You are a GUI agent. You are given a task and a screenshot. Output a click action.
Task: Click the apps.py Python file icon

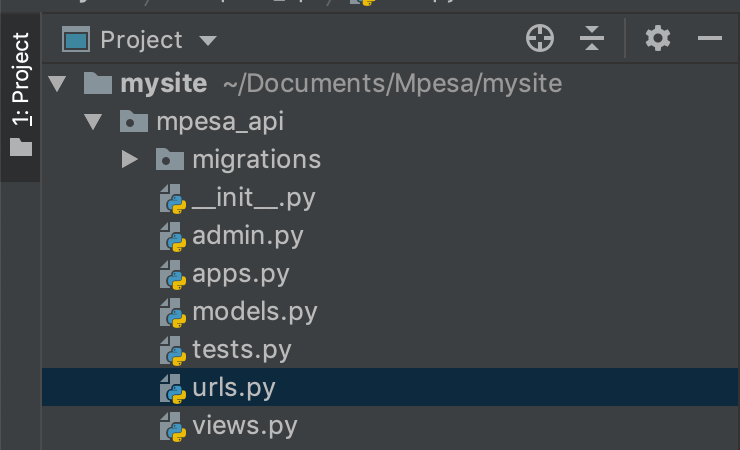(x=173, y=275)
